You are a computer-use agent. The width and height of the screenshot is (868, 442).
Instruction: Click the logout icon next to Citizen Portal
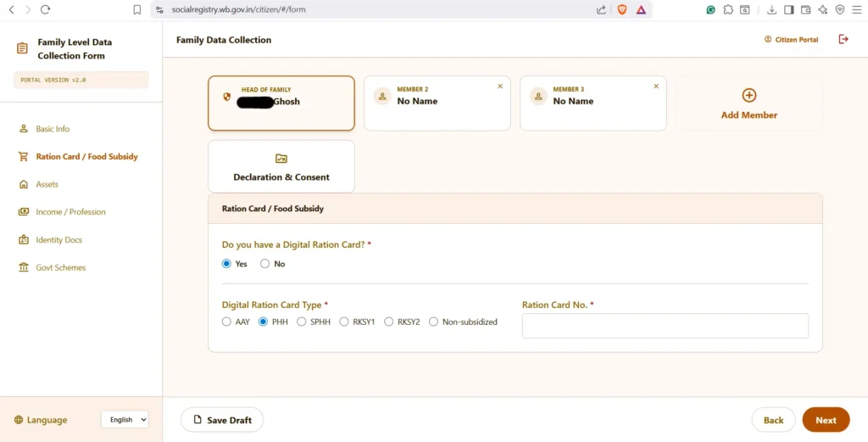[x=843, y=39]
